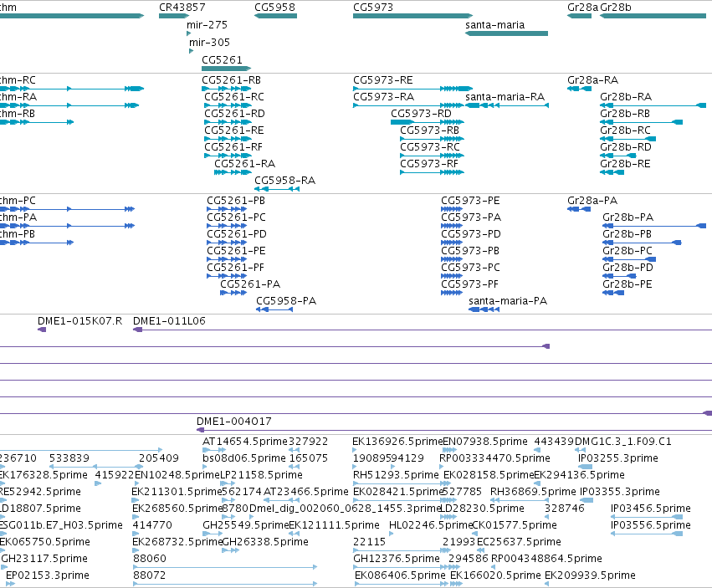Click the mir-305 gene label
The image size is (712, 588).
(x=209, y=43)
